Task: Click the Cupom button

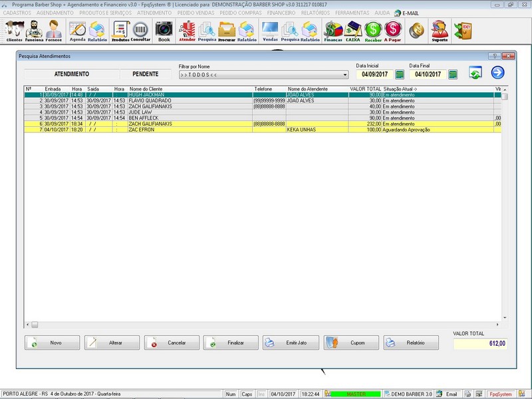Action: click(x=351, y=342)
